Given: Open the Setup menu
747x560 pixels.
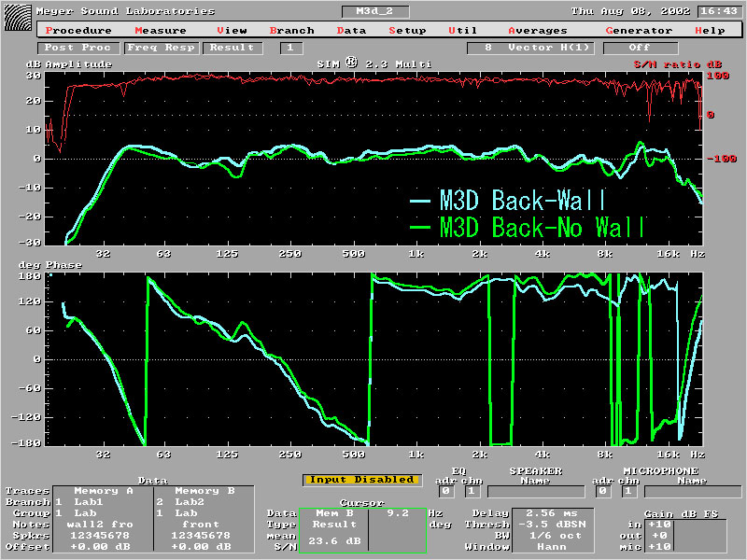Looking at the screenshot, I should coord(407,31).
